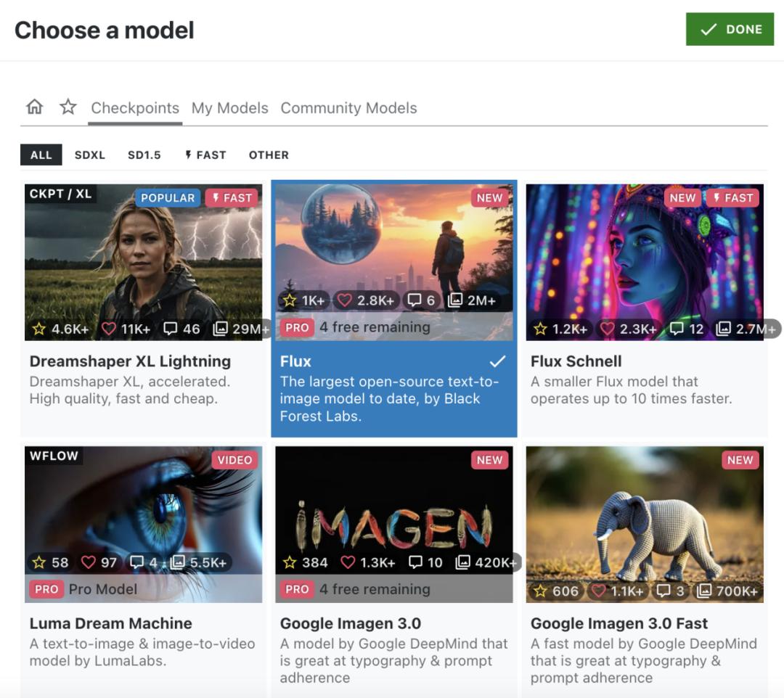784x698 pixels.
Task: Open comments icon on Google Imagen 3.0
Action: click(415, 562)
